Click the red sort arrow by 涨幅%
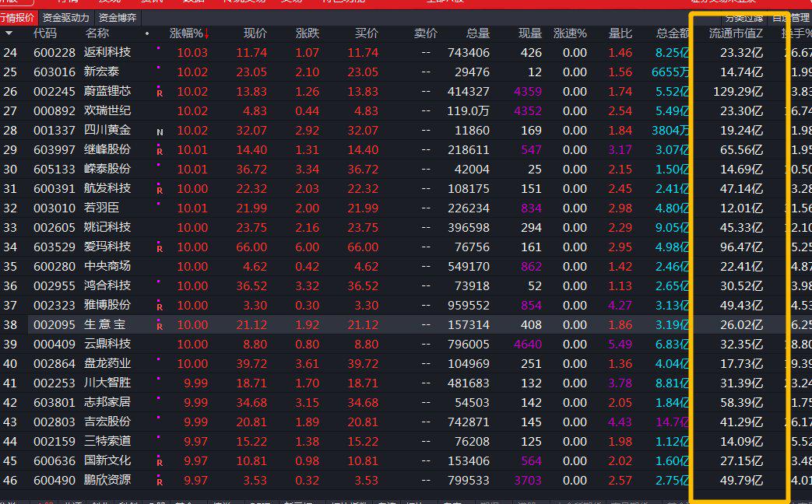 point(207,33)
